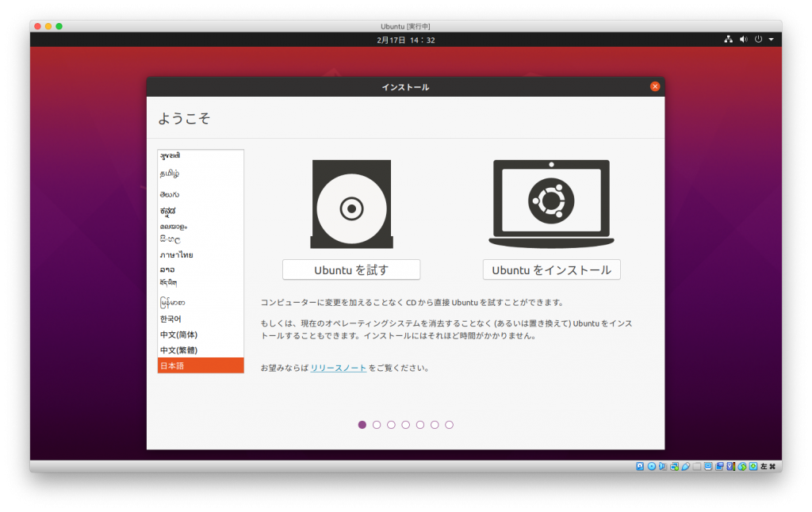The image size is (812, 512).
Task: Click the power icon in the top panel
Action: pos(758,38)
